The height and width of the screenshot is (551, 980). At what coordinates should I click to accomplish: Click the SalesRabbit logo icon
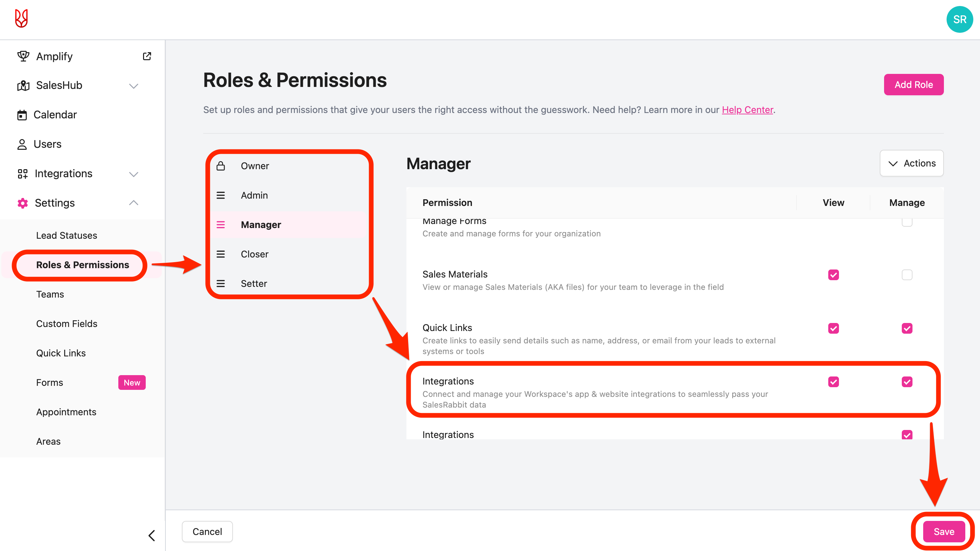coord(21,18)
